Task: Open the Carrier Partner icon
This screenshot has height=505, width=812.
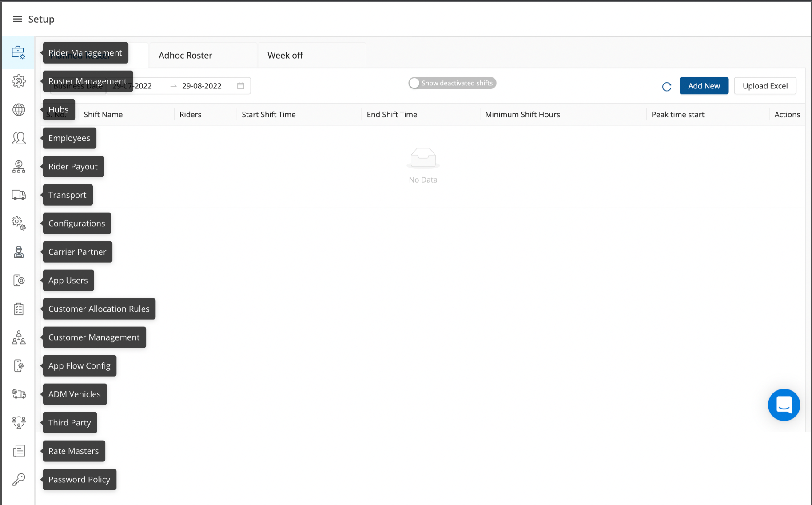Action: tap(18, 252)
